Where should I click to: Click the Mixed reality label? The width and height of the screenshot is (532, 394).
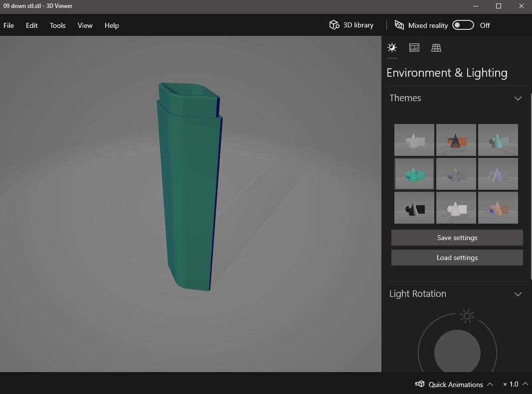click(x=428, y=25)
